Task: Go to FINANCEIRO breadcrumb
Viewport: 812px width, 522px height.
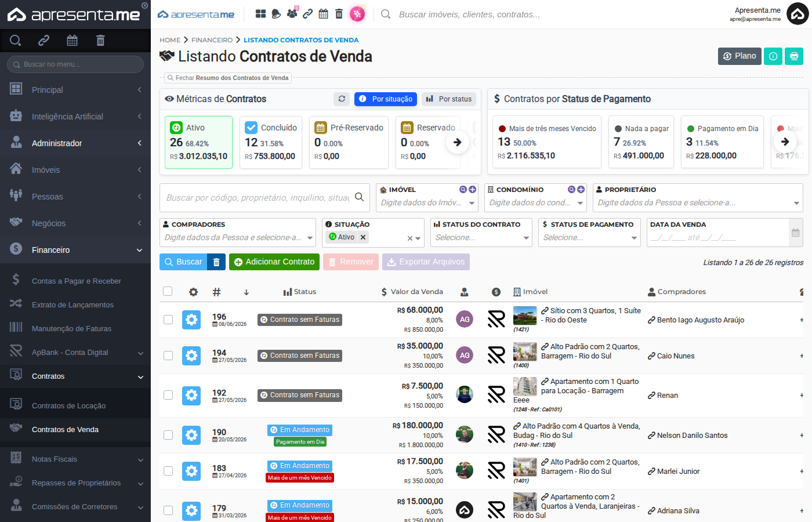Action: tap(212, 40)
